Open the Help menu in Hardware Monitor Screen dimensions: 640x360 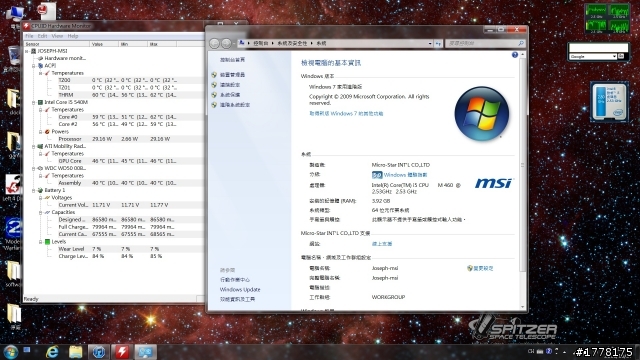(x=73, y=36)
